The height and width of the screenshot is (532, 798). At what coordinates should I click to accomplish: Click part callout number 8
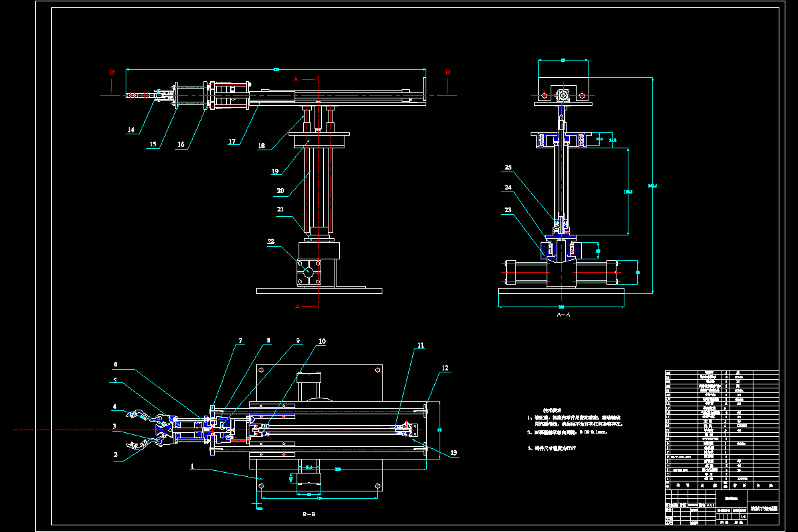(269, 340)
